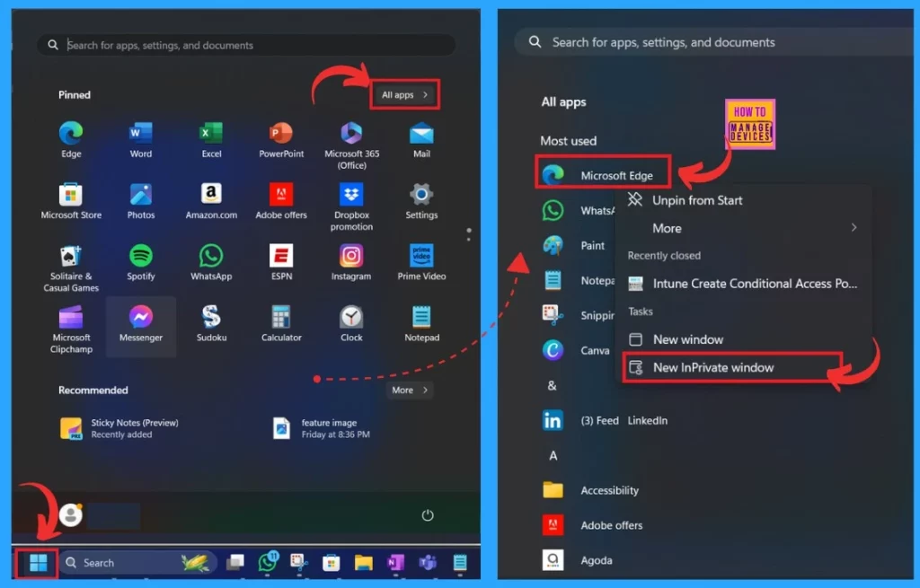Open the pinned Excel app

click(211, 139)
